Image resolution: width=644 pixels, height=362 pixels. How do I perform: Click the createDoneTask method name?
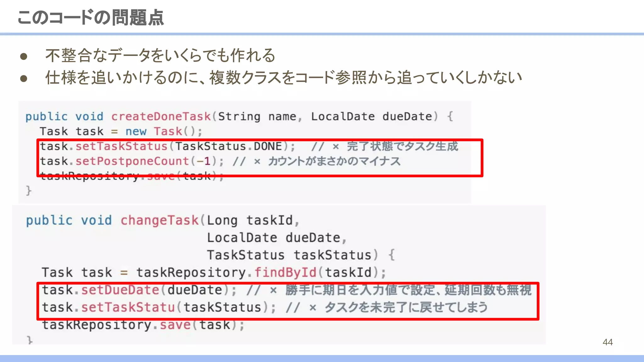pyautogui.click(x=161, y=117)
